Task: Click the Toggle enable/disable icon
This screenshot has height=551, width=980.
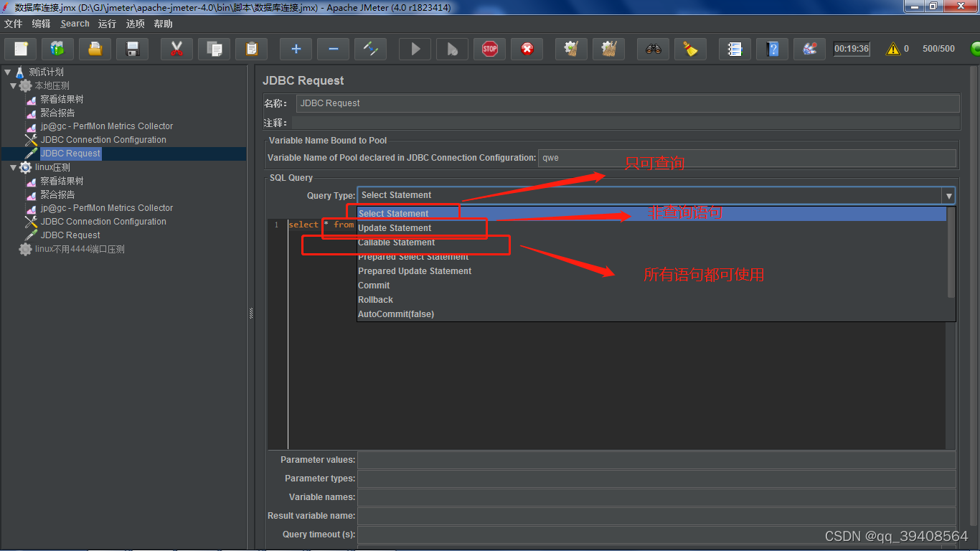Action: [370, 49]
